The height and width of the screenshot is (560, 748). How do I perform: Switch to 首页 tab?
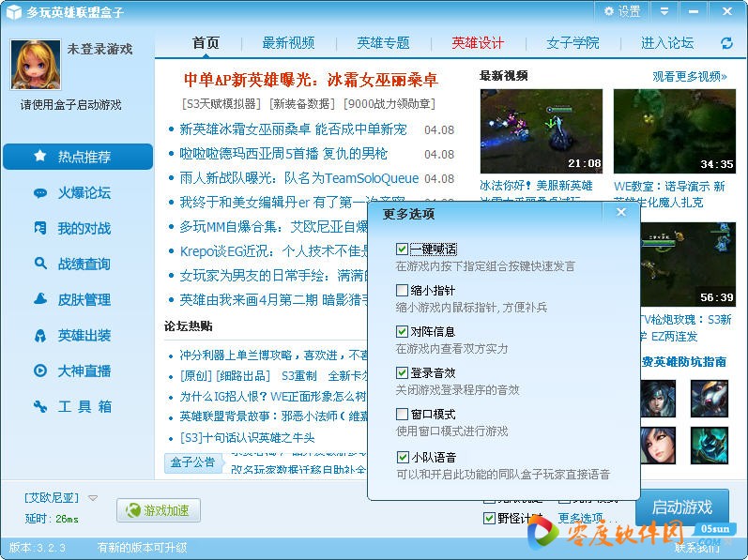tap(206, 43)
